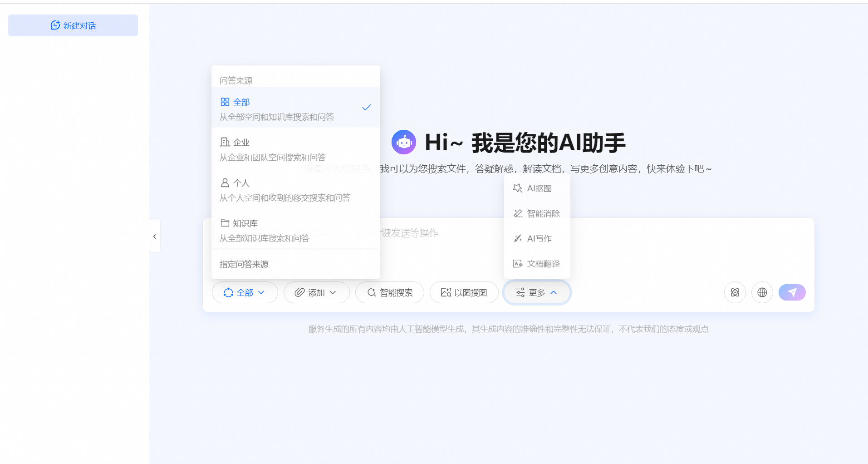Click the disclaimer text about 人工智能模型生成

click(509, 329)
